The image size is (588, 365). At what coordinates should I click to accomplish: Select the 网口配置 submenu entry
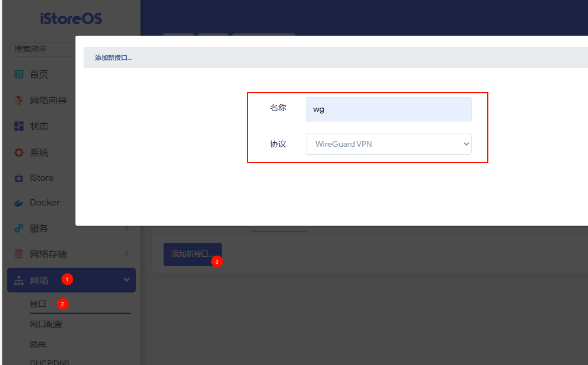pyautogui.click(x=46, y=324)
